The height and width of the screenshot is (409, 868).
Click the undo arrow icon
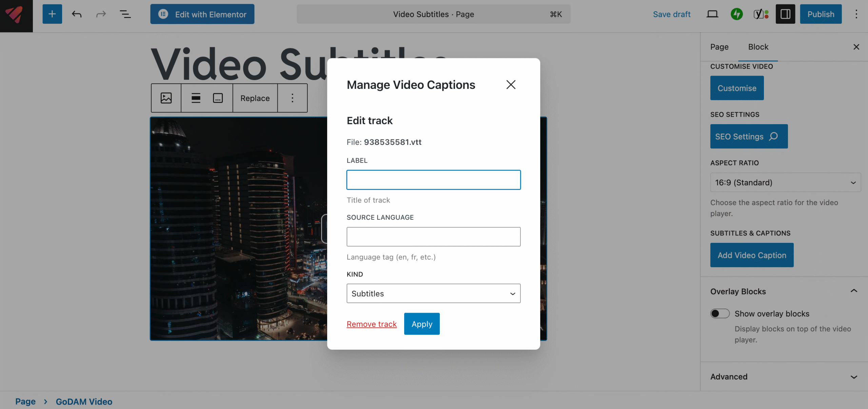77,14
